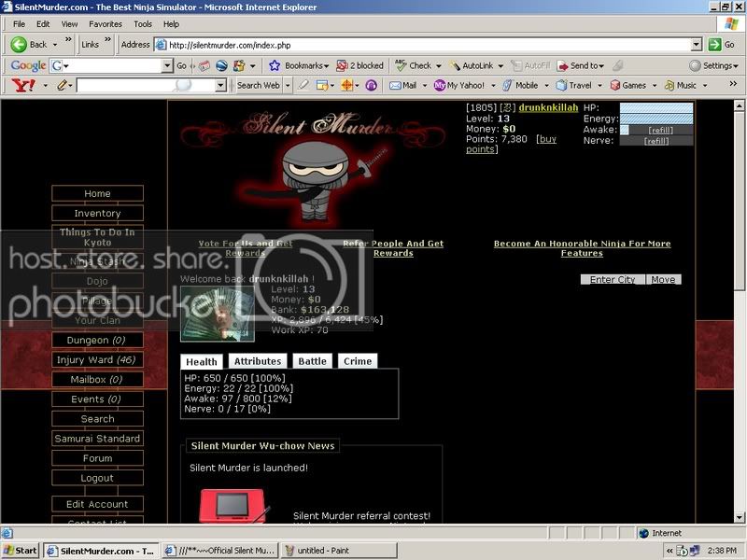Click the Send to icon
This screenshot has height=560, width=747.
563,65
